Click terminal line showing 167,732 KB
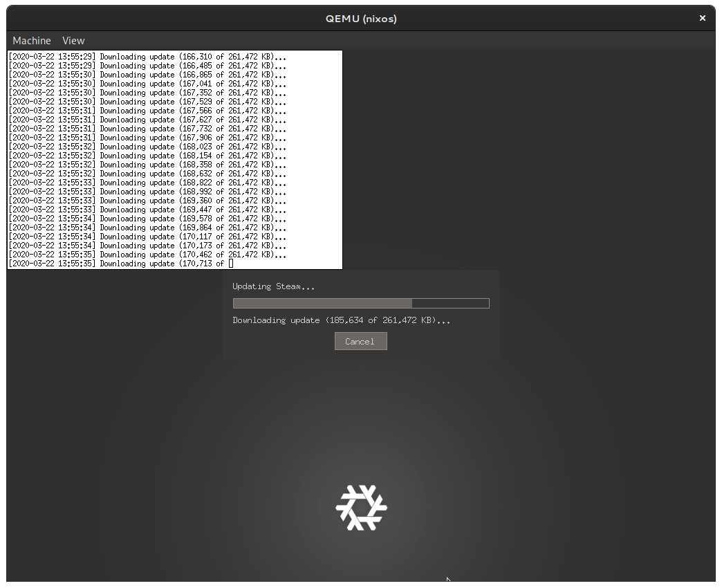 147,129
